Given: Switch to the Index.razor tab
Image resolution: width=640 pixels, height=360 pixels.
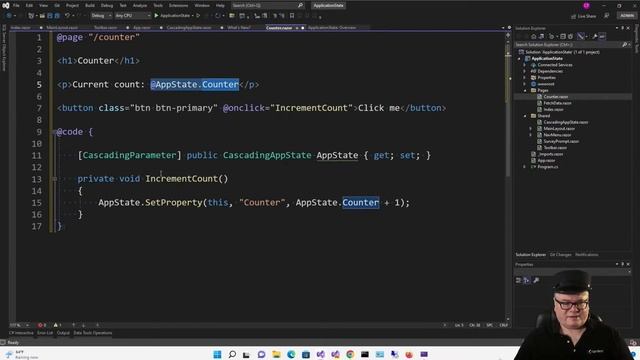Looking at the screenshot, I should coord(20,28).
